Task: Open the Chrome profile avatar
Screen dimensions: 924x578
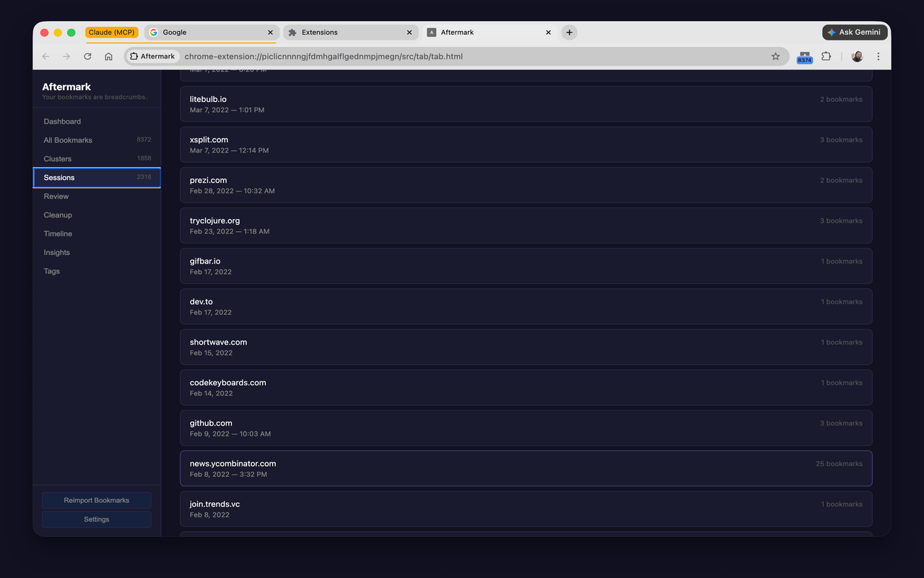Action: (857, 56)
